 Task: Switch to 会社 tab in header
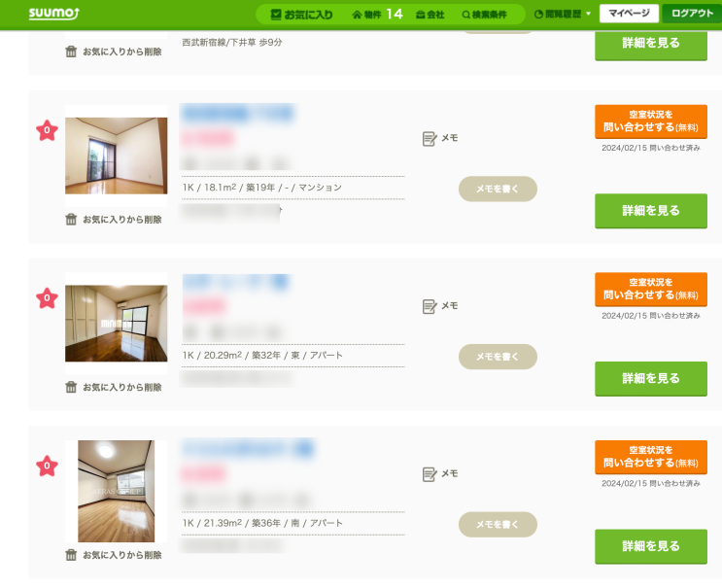[430, 15]
